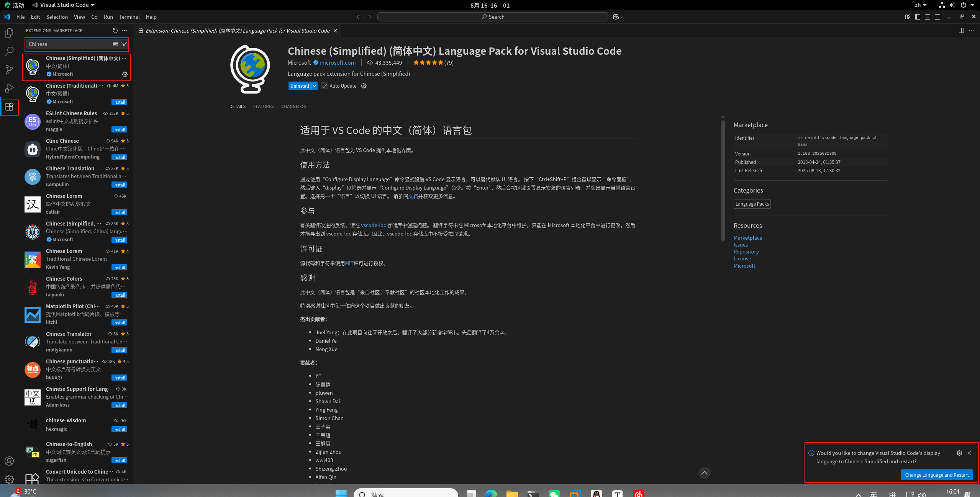Open the Explorer view in activity bar

pos(9,33)
